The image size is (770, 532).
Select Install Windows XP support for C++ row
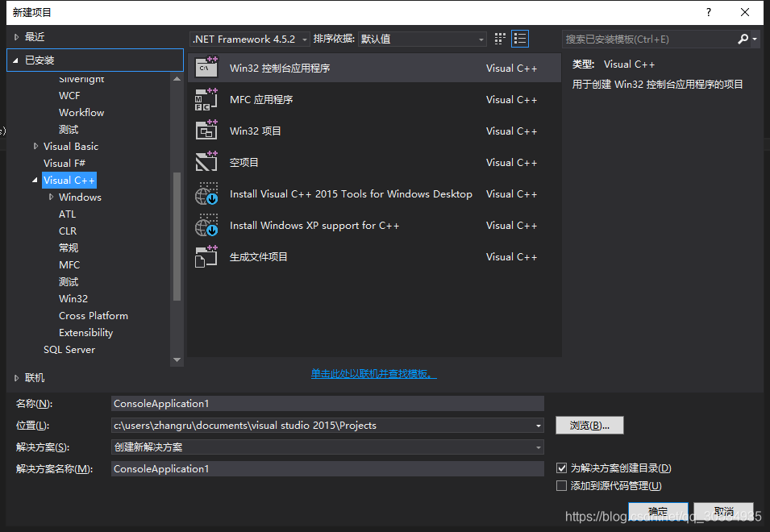tap(374, 225)
